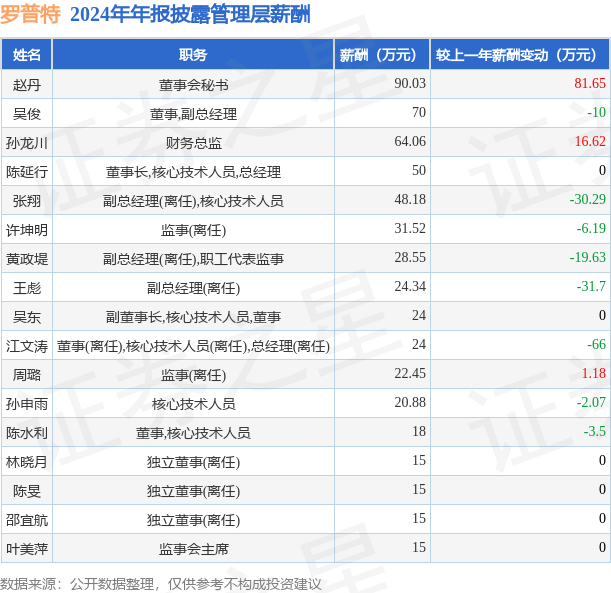Select the name cell 许坤明
This screenshot has width=611, height=593.
pos(26,229)
